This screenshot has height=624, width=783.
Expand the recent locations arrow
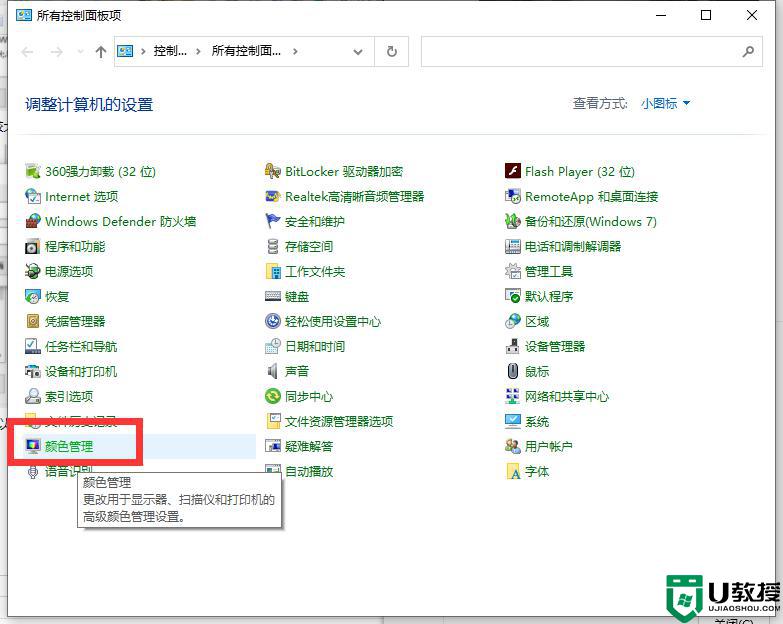80,51
